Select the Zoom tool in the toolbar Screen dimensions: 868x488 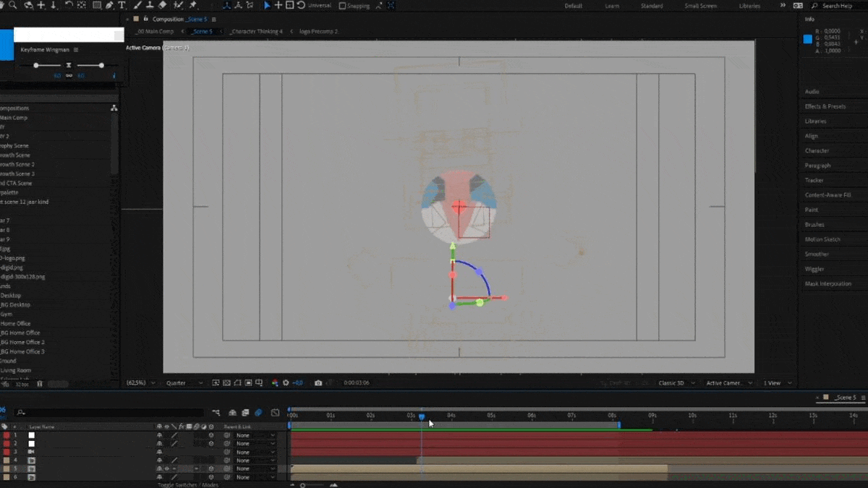coord(12,5)
